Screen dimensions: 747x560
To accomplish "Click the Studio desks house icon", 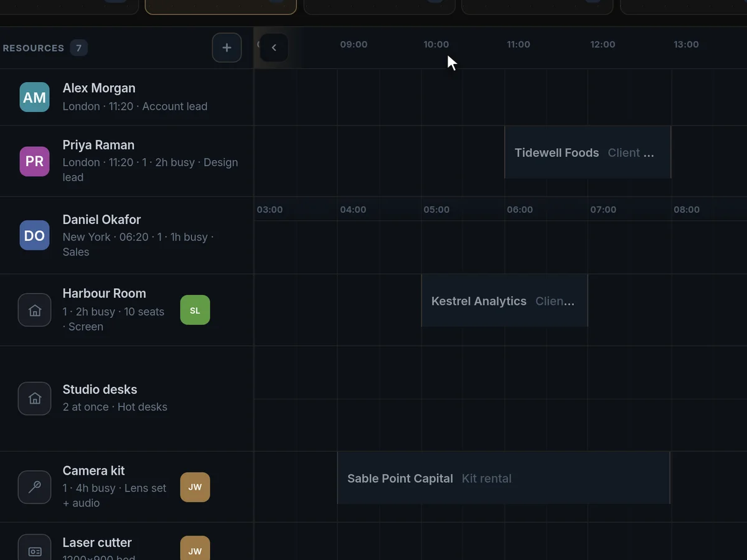I will point(34,398).
